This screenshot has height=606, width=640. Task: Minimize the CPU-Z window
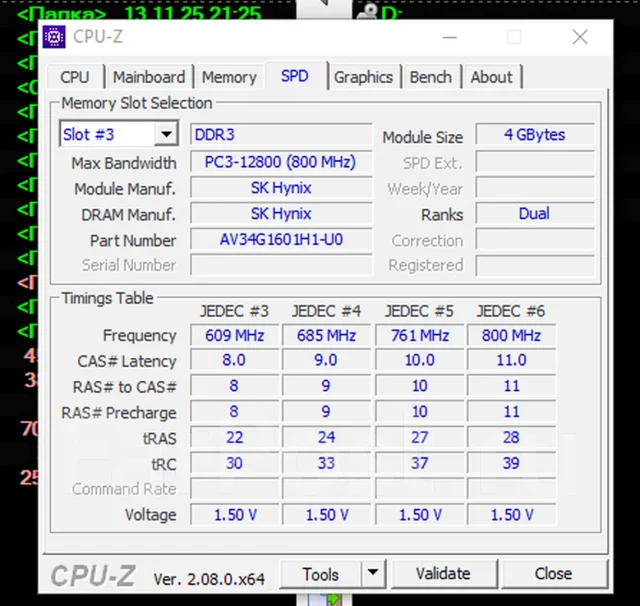point(450,38)
